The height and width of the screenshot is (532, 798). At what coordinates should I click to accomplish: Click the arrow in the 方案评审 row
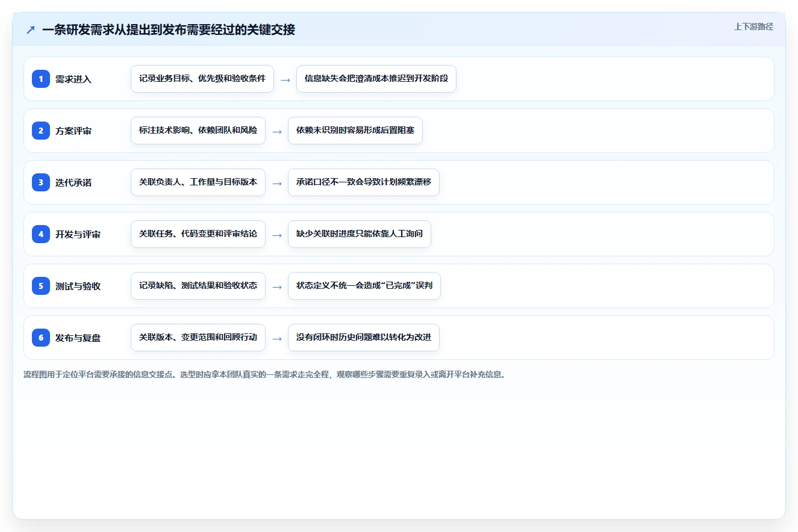coord(277,131)
